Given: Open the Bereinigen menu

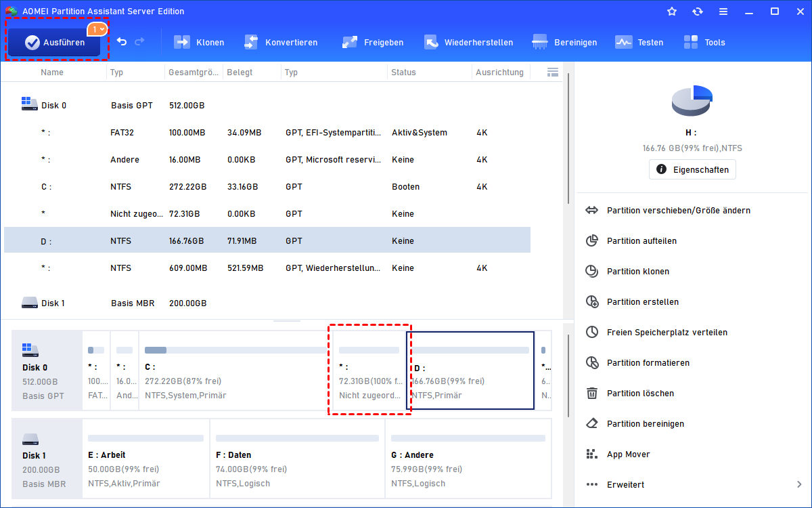Looking at the screenshot, I should pos(564,42).
